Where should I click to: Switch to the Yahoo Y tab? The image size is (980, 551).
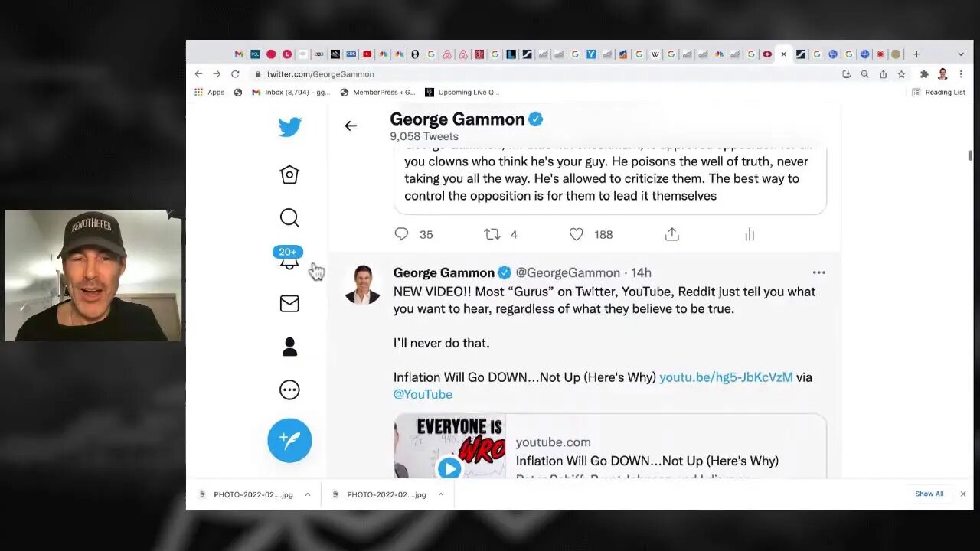click(x=591, y=54)
